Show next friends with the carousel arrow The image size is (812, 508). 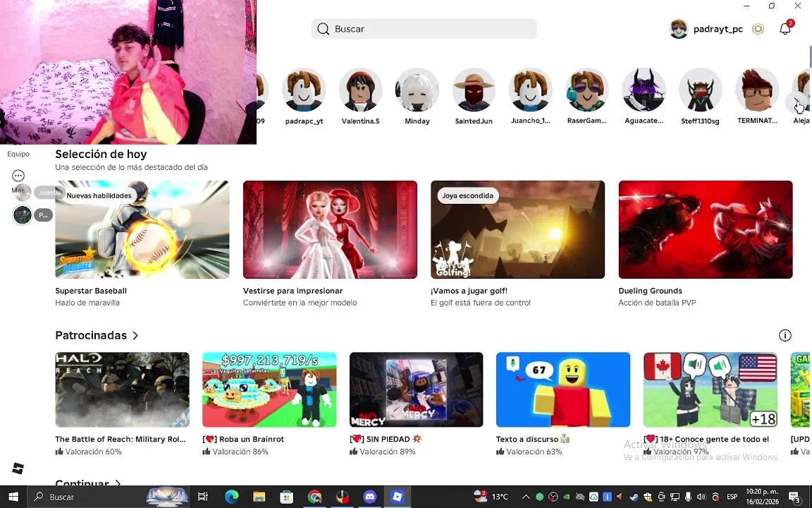(796, 102)
